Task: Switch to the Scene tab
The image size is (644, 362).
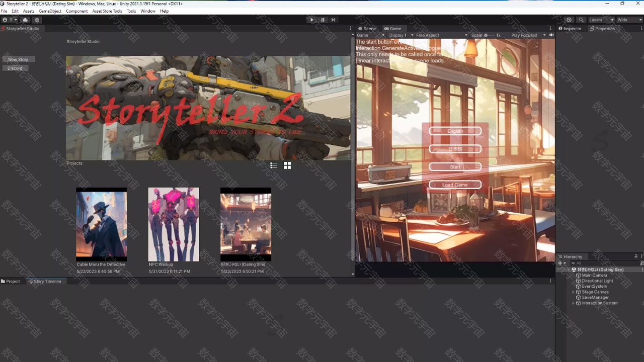Action: click(367, 29)
